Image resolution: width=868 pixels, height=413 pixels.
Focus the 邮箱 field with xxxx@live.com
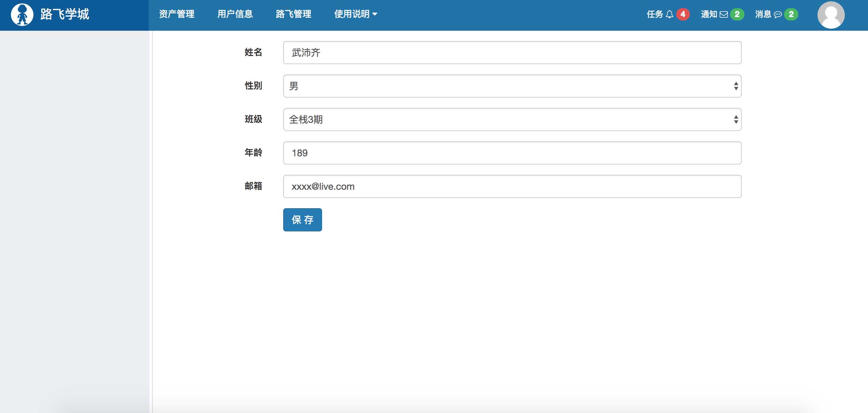[512, 186]
